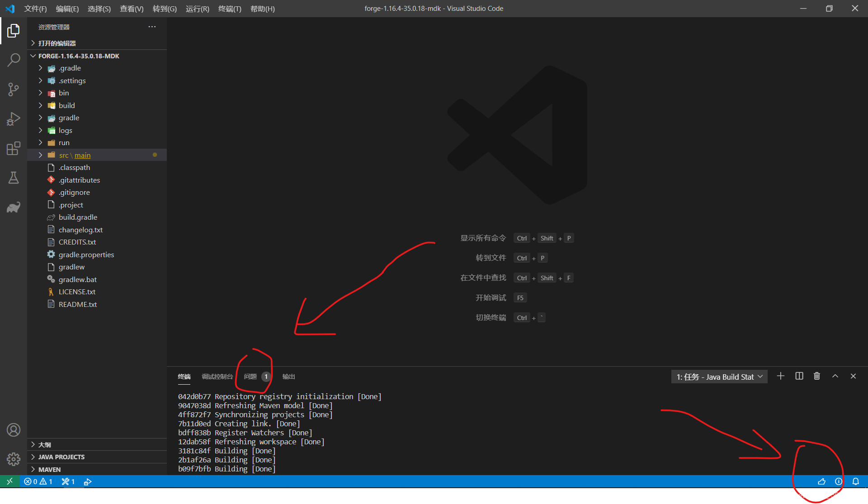Open the .project file
This screenshot has height=504, width=868.
click(x=97, y=205)
